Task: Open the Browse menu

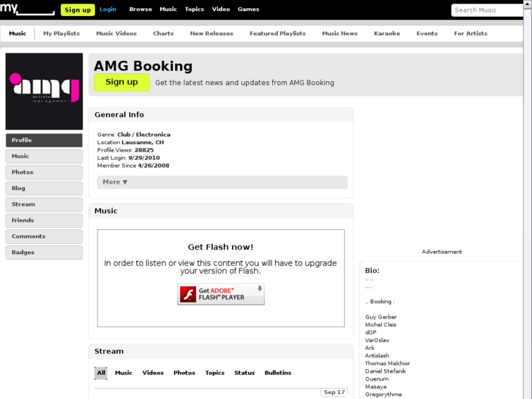Action: pos(141,10)
